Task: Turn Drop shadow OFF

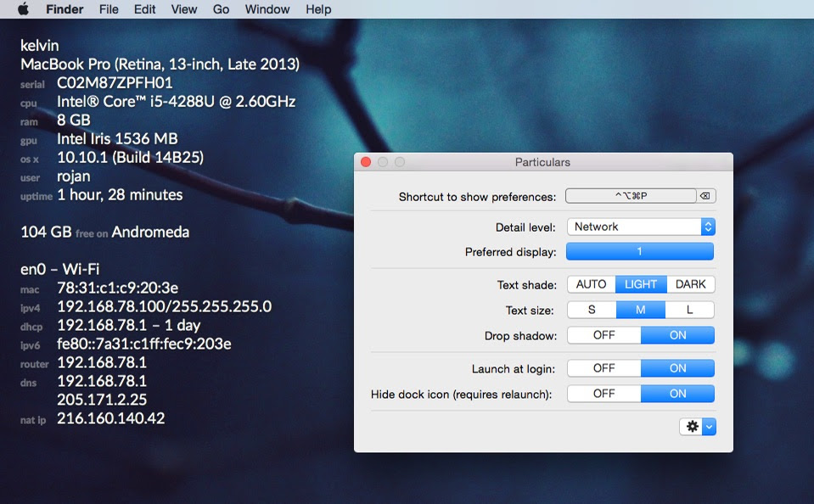Action: point(603,335)
